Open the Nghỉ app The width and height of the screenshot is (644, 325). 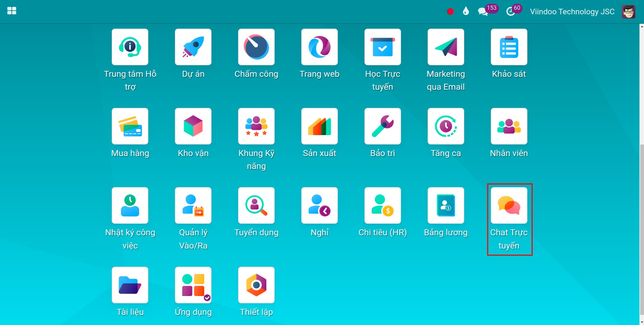tap(319, 206)
